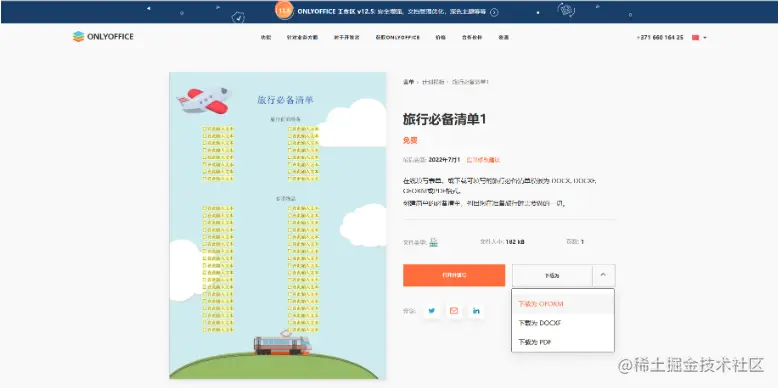Click the red flag language icon

click(x=696, y=38)
